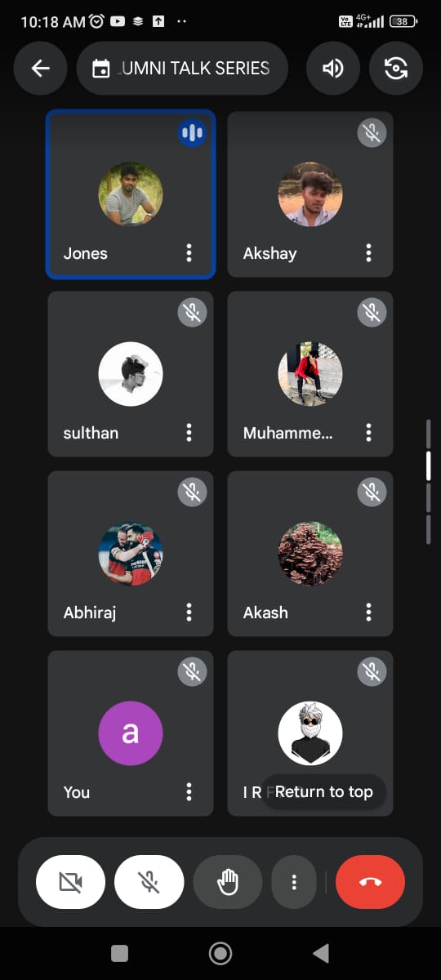441x980 pixels.
Task: Tap the back arrow button
Action: pyautogui.click(x=41, y=69)
